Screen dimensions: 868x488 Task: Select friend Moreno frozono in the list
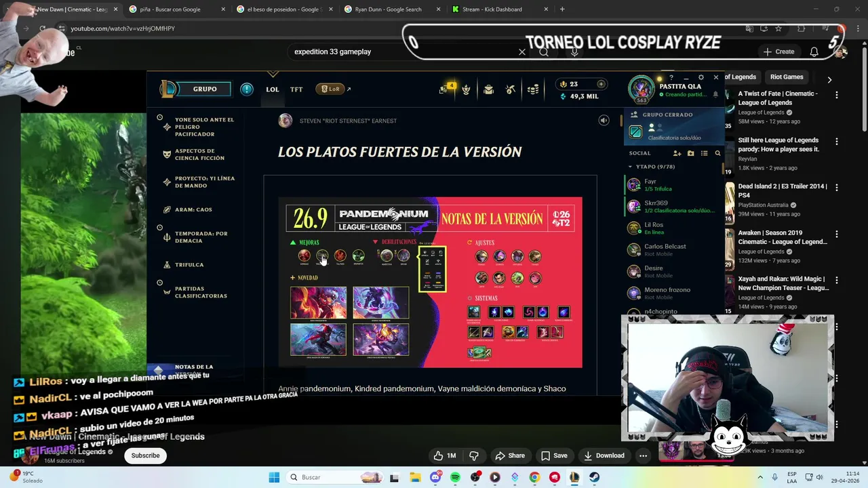pyautogui.click(x=673, y=293)
